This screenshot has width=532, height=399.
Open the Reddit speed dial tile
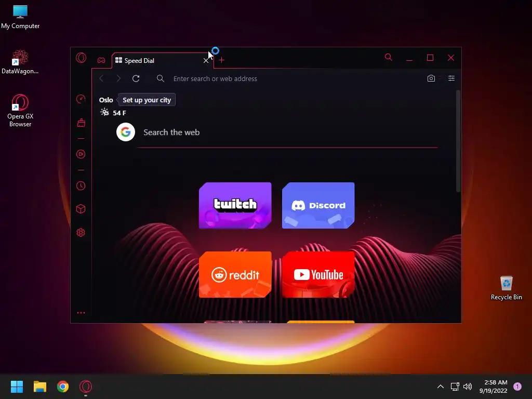[x=235, y=274]
